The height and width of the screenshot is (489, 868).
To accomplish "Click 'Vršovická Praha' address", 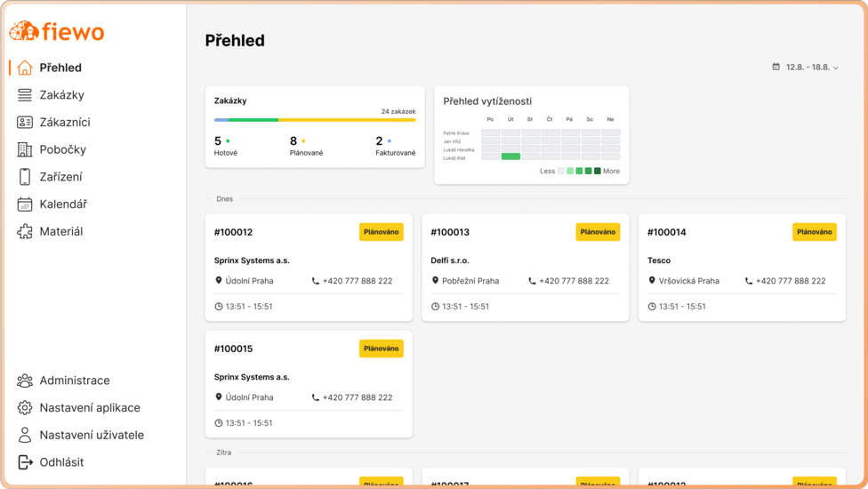I will click(689, 281).
